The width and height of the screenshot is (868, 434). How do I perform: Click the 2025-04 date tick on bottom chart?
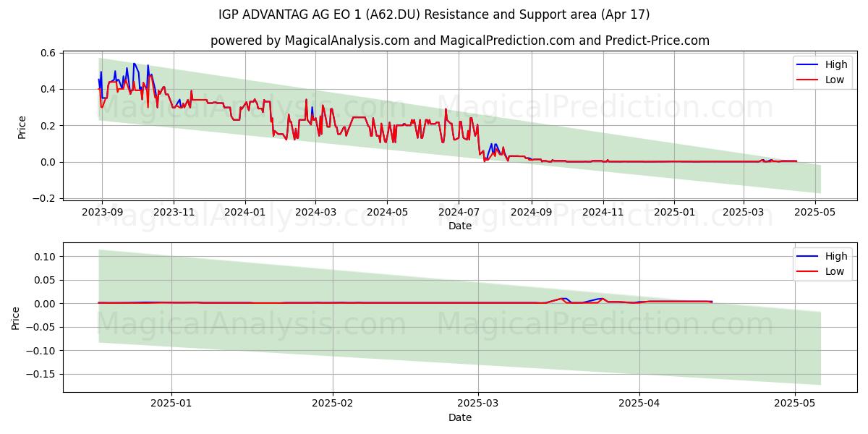640,404
